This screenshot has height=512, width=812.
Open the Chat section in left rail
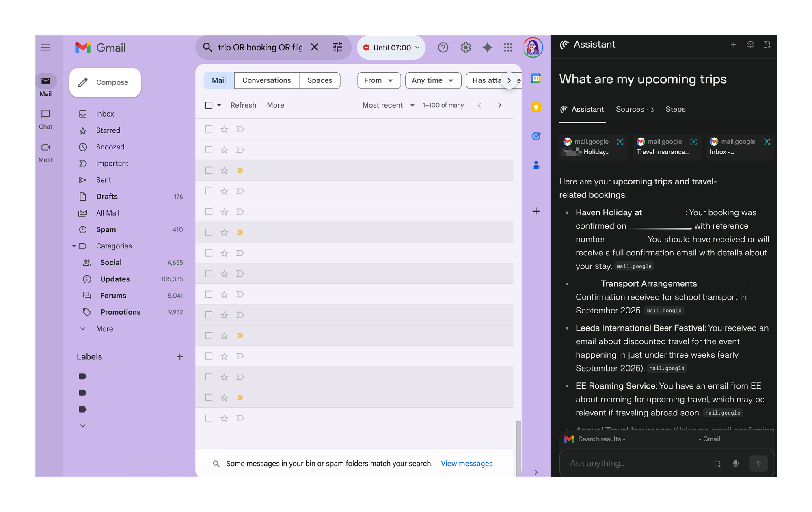click(45, 119)
